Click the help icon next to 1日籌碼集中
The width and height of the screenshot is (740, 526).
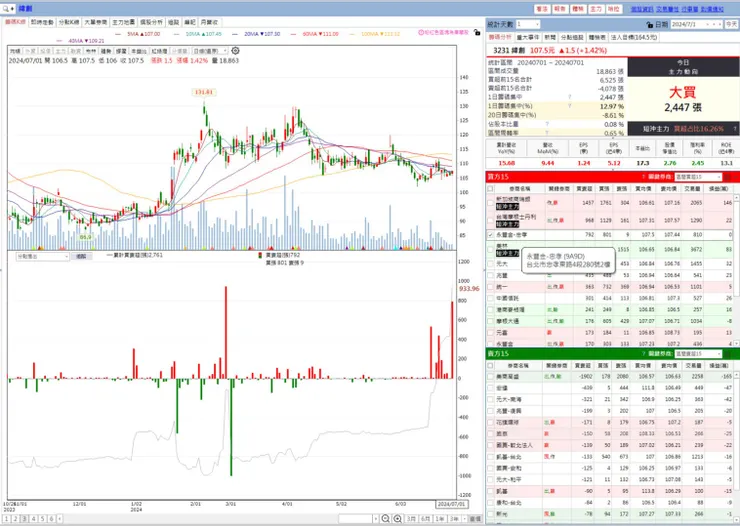(569, 97)
